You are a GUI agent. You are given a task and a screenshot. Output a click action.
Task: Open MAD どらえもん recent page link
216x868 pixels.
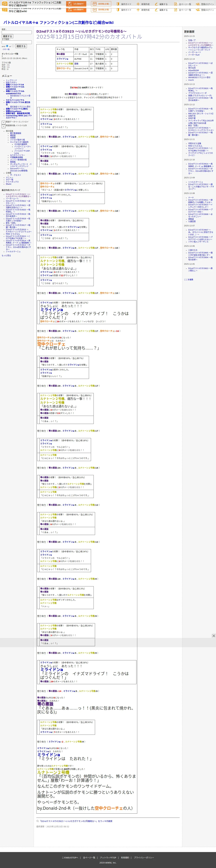tap(13, 234)
